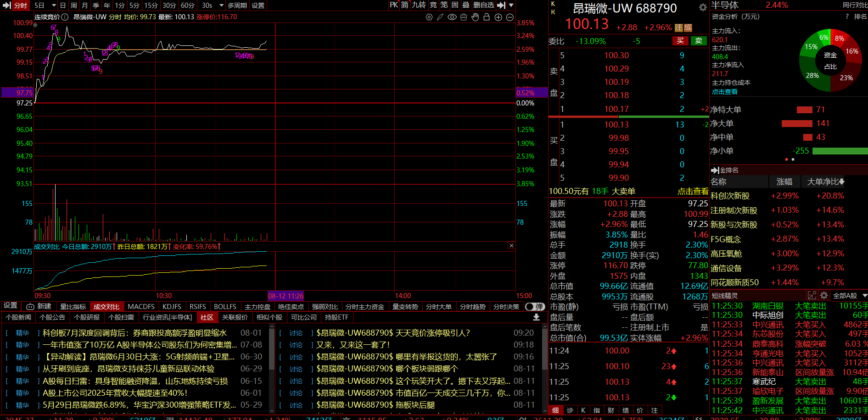Open chart settings gear icon

click(429, 17)
